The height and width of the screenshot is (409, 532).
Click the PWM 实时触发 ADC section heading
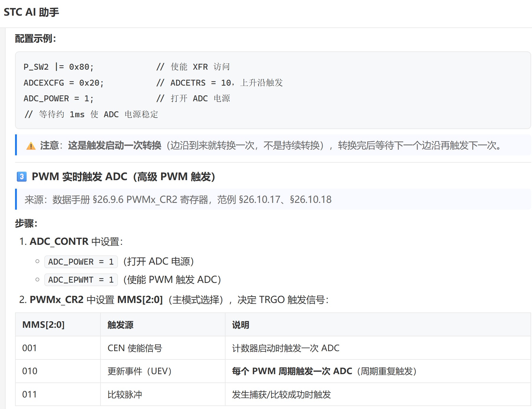pos(124,177)
